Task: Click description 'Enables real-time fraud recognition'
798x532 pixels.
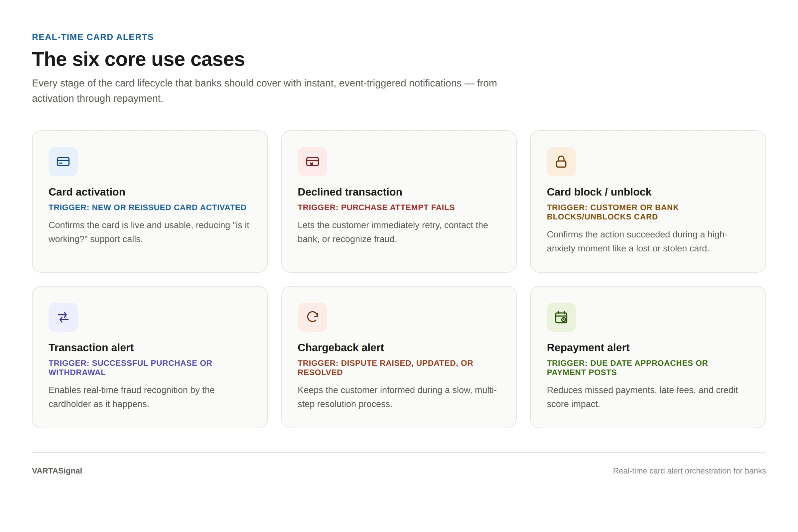Action: (x=131, y=397)
